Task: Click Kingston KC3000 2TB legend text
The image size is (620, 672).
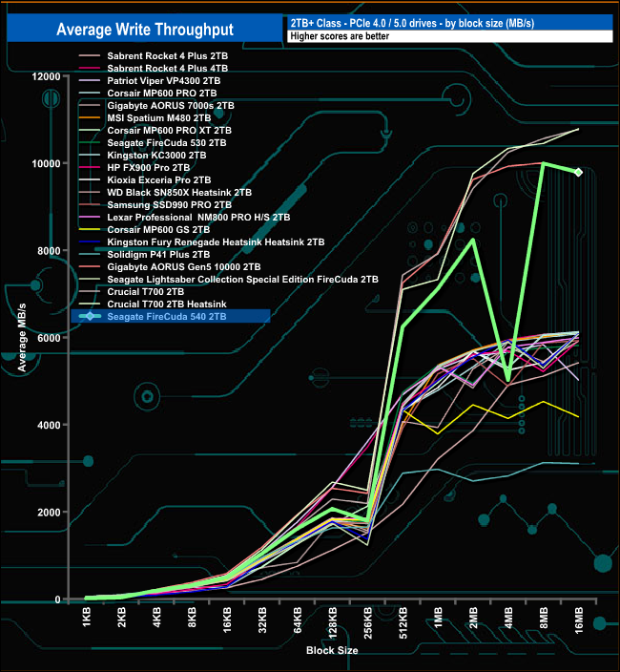Action: [156, 156]
